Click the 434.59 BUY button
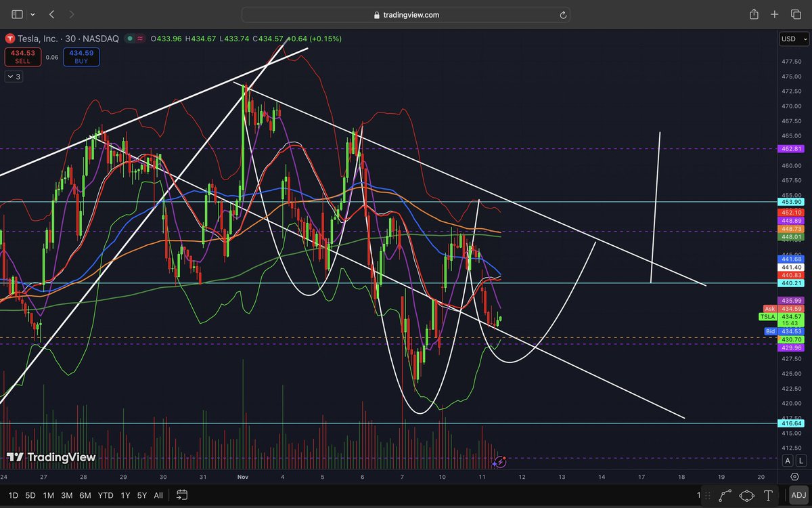This screenshot has height=508, width=812. (x=81, y=57)
